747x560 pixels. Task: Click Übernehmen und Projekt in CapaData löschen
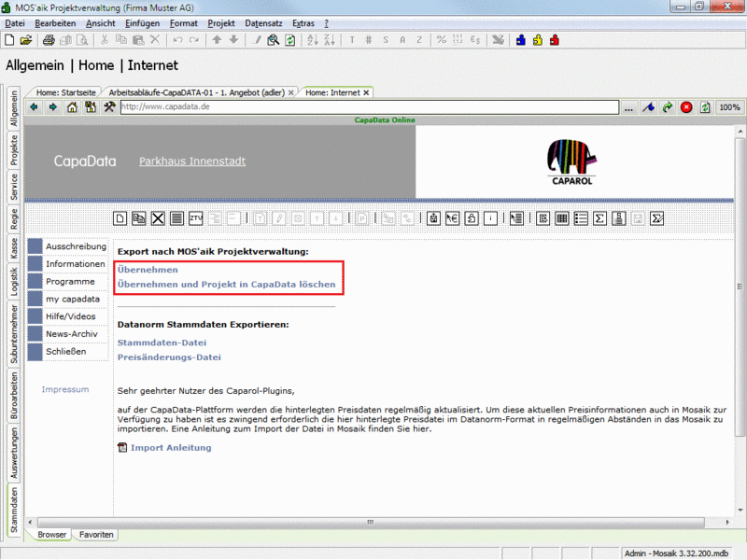point(226,285)
